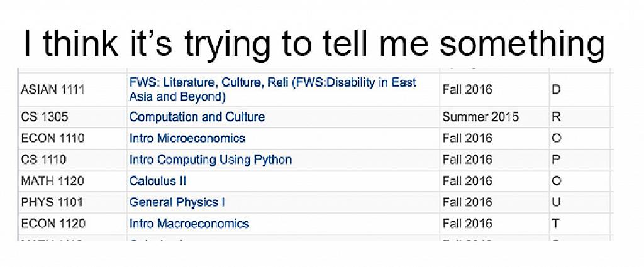Select the CS 1305 course code cell
The image size is (644, 267).
click(x=44, y=117)
